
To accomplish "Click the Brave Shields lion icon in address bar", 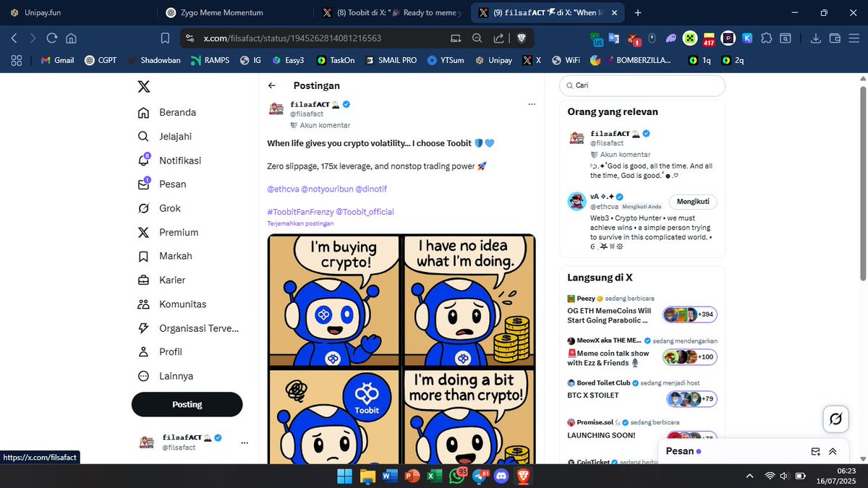I will (521, 38).
